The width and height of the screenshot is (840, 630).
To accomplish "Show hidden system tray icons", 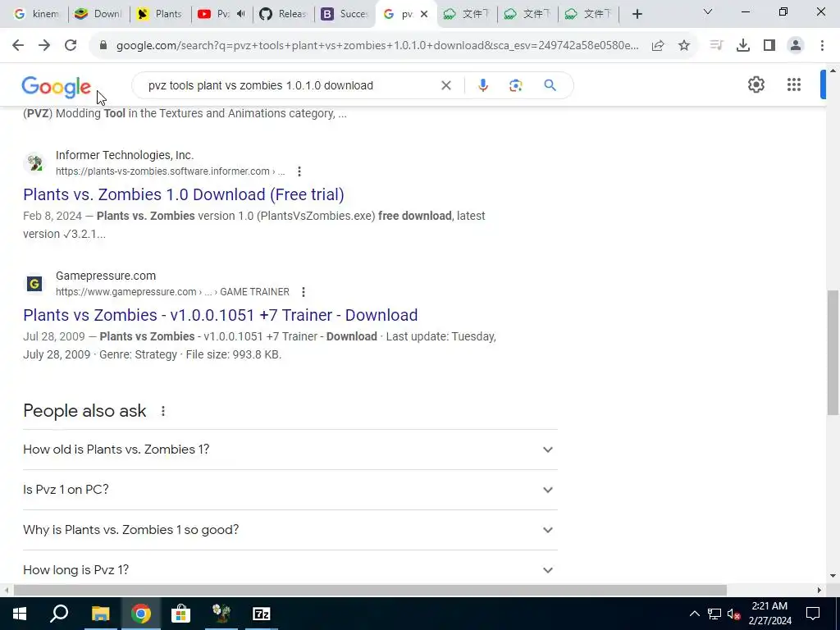I will pos(694,614).
